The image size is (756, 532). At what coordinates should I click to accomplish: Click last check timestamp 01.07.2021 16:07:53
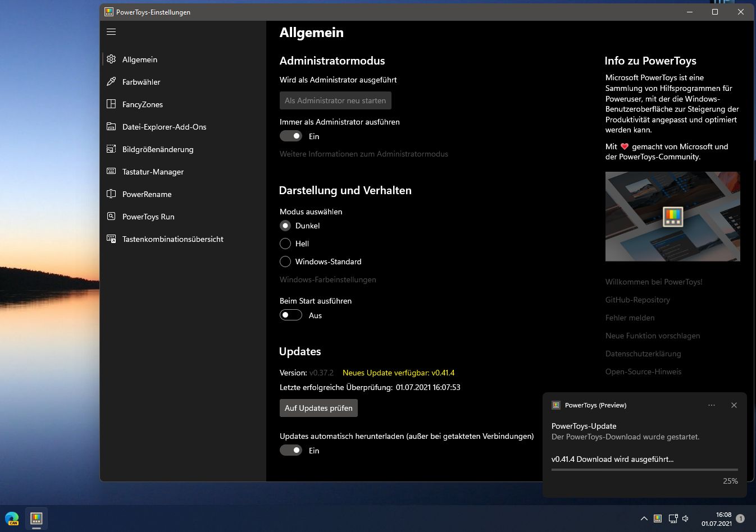[x=428, y=387]
